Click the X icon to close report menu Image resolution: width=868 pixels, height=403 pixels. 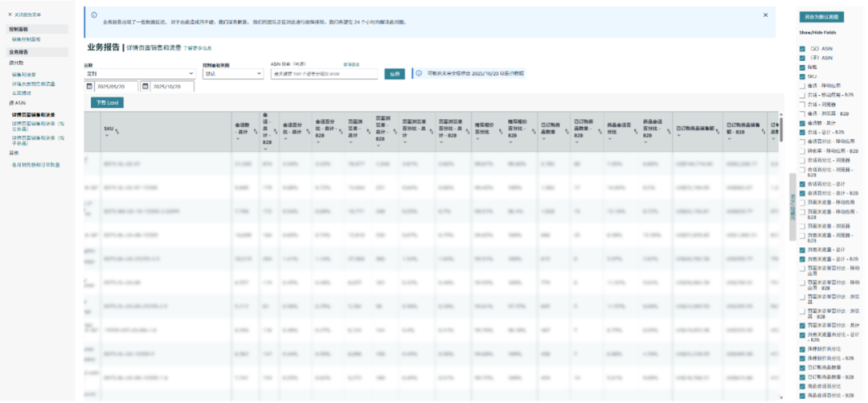point(10,14)
